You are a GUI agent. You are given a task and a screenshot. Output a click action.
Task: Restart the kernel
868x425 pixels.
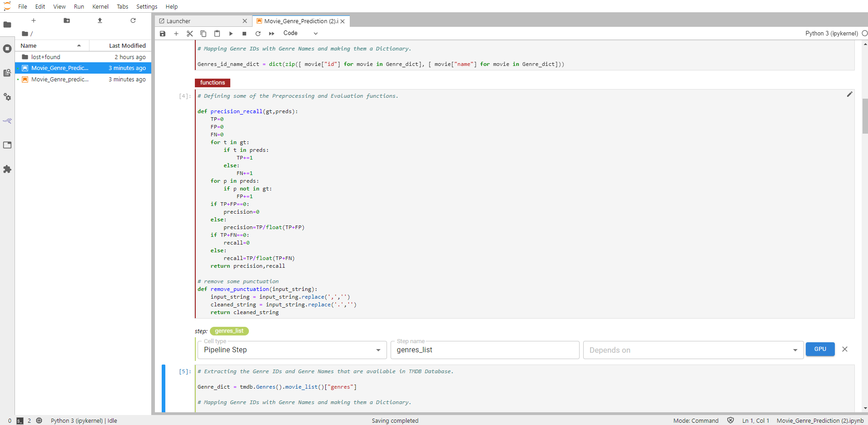pyautogui.click(x=258, y=33)
